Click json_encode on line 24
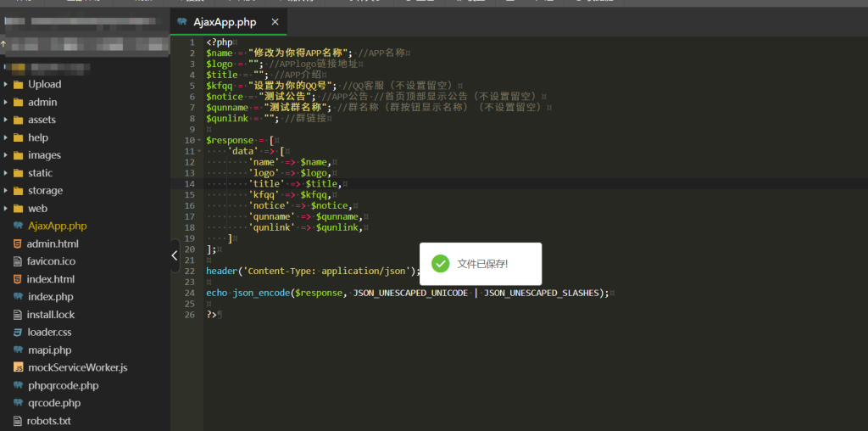This screenshot has width=868, height=431. tap(261, 293)
